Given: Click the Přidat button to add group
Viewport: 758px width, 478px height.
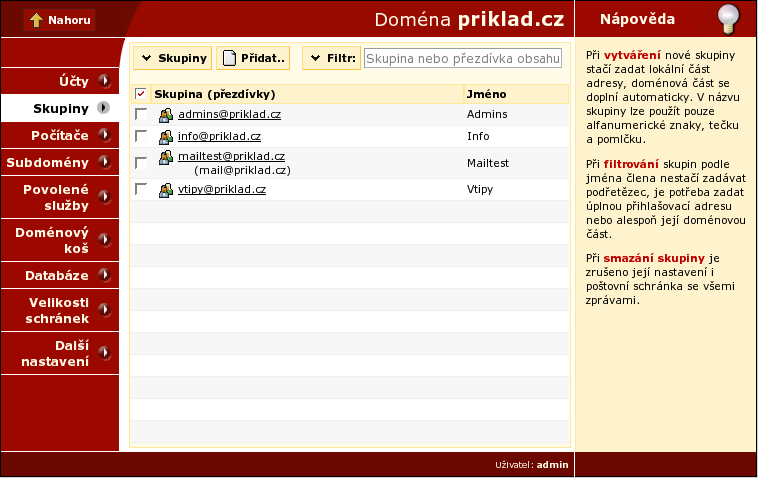Looking at the screenshot, I should tap(253, 58).
